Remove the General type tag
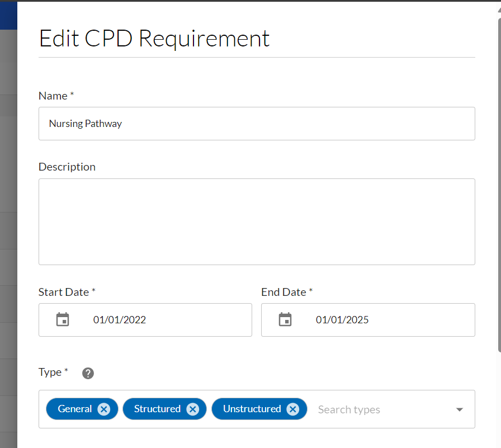Image resolution: width=501 pixels, height=448 pixels. coord(103,409)
